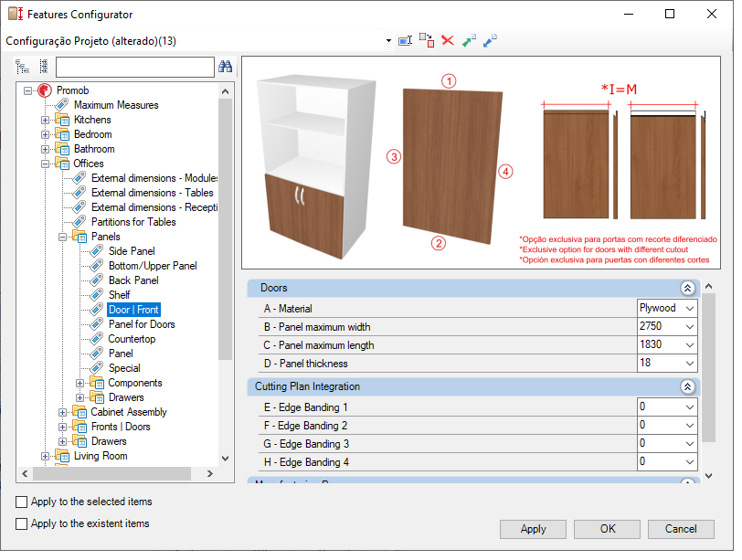Select the Side Panel tree item

(132, 251)
